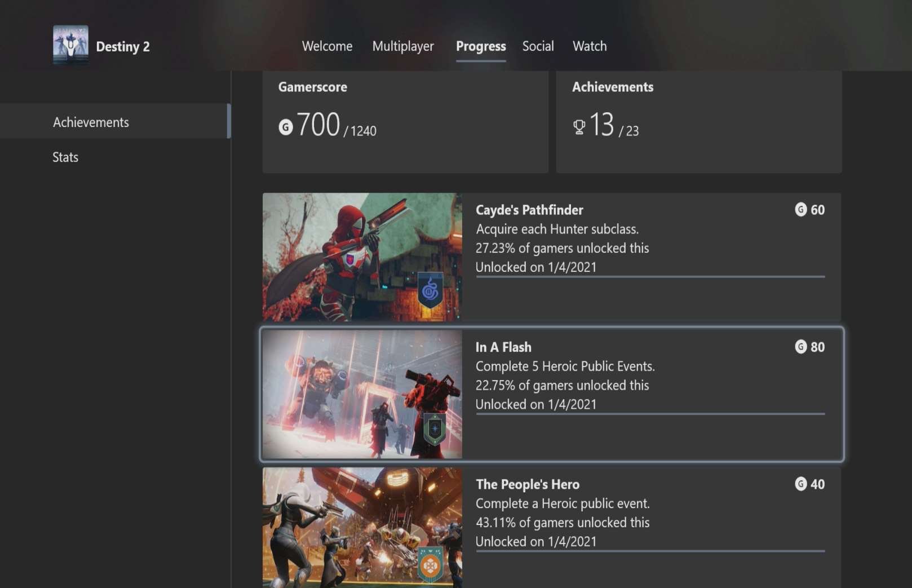Click the 13 achievements count

602,125
